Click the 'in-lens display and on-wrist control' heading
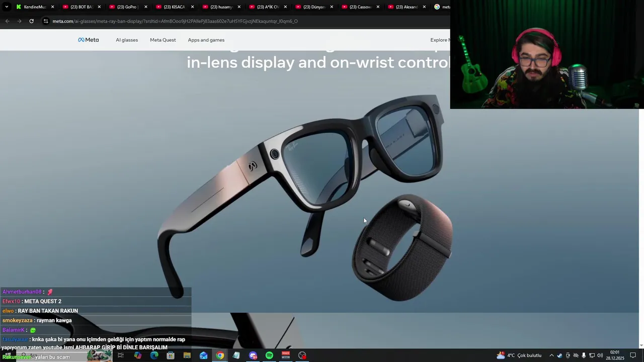 318,62
